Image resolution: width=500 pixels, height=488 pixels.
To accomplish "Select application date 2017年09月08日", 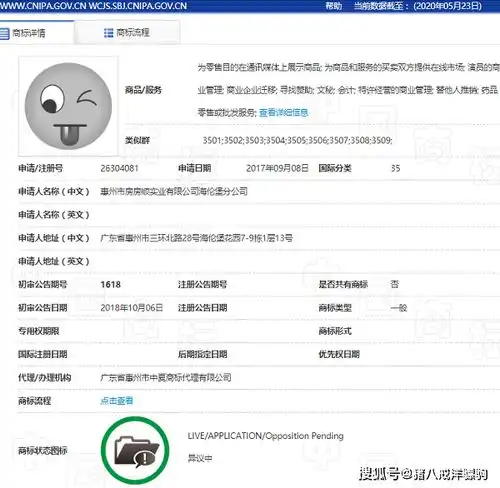I will click(277, 168).
